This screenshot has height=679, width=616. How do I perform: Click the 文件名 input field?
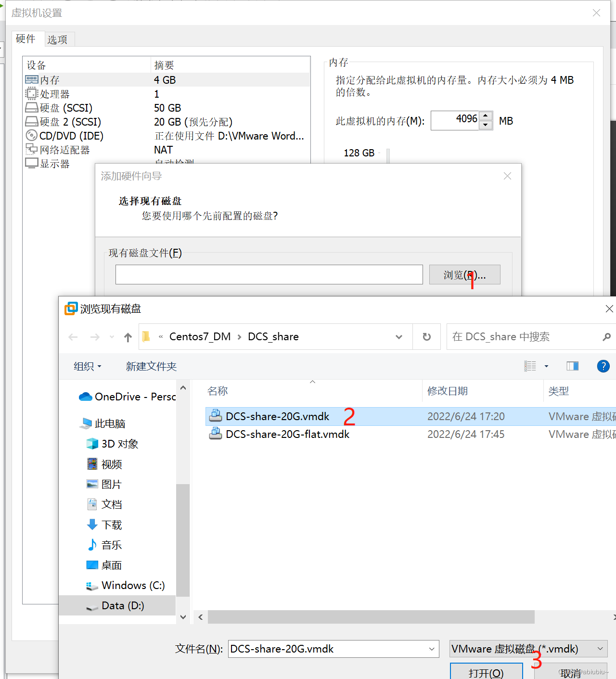pyautogui.click(x=327, y=649)
